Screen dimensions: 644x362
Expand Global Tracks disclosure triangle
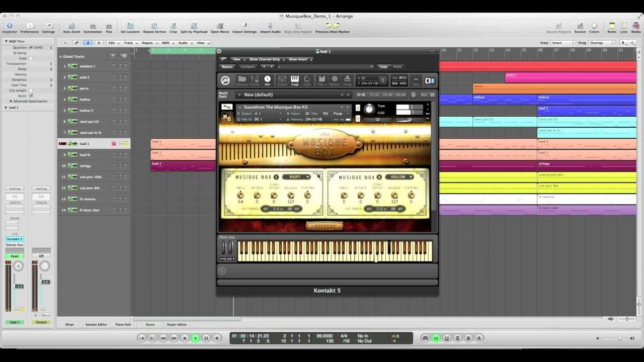pyautogui.click(x=60, y=56)
